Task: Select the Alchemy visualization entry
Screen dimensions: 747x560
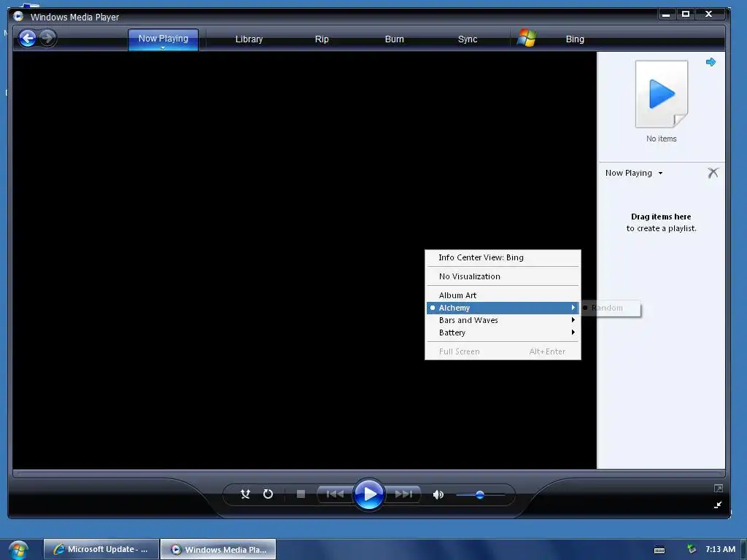Action: [x=503, y=308]
